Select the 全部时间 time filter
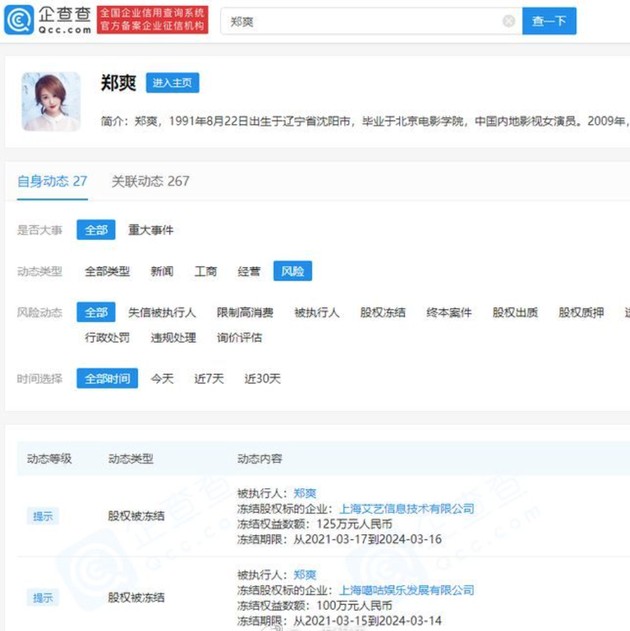This screenshot has height=631, width=630. [x=107, y=378]
